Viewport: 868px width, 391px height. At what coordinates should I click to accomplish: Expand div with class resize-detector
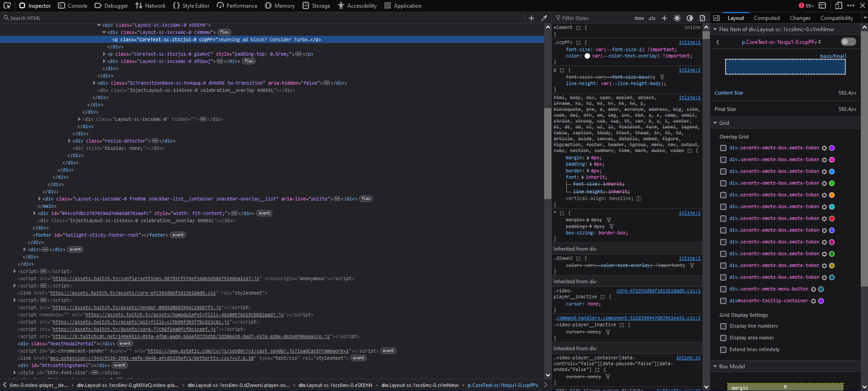pyautogui.click(x=69, y=141)
